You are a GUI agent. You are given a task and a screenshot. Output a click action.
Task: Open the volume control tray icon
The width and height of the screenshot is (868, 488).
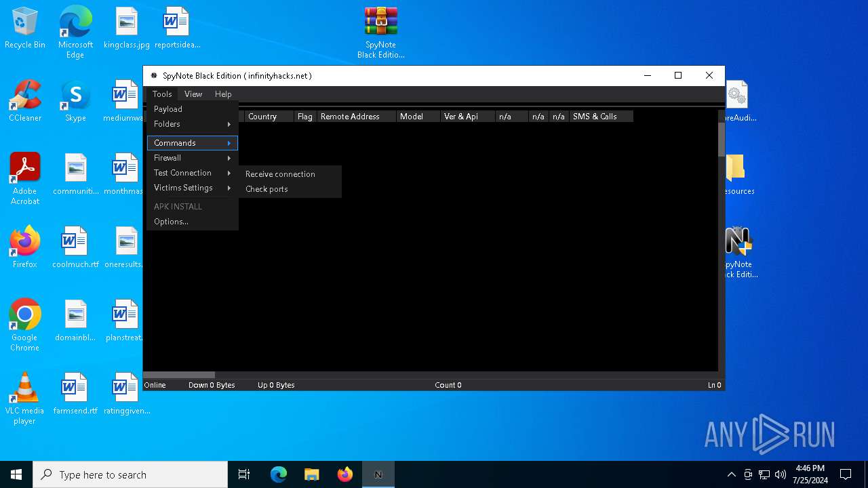tap(781, 474)
